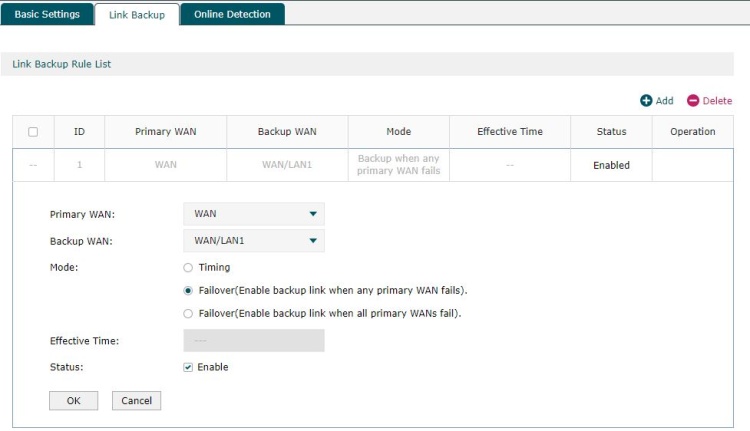The height and width of the screenshot is (431, 750).
Task: Click the Add plus icon
Action: point(646,100)
